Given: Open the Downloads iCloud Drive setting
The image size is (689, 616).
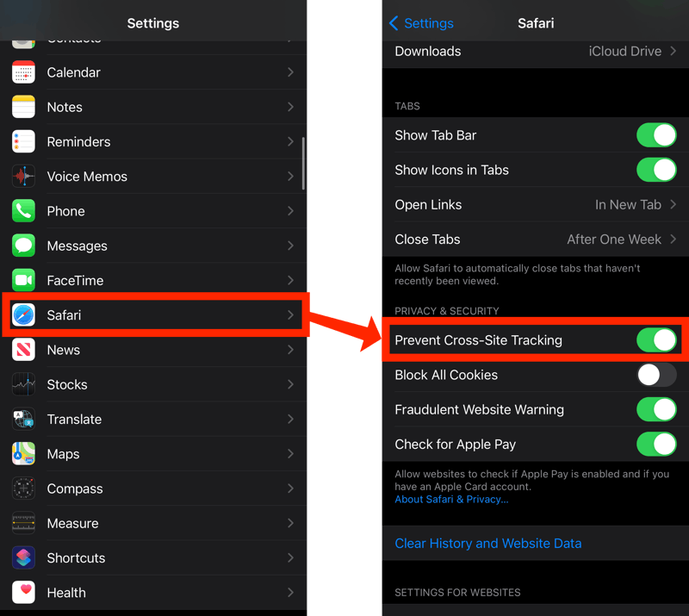Looking at the screenshot, I should [x=535, y=52].
